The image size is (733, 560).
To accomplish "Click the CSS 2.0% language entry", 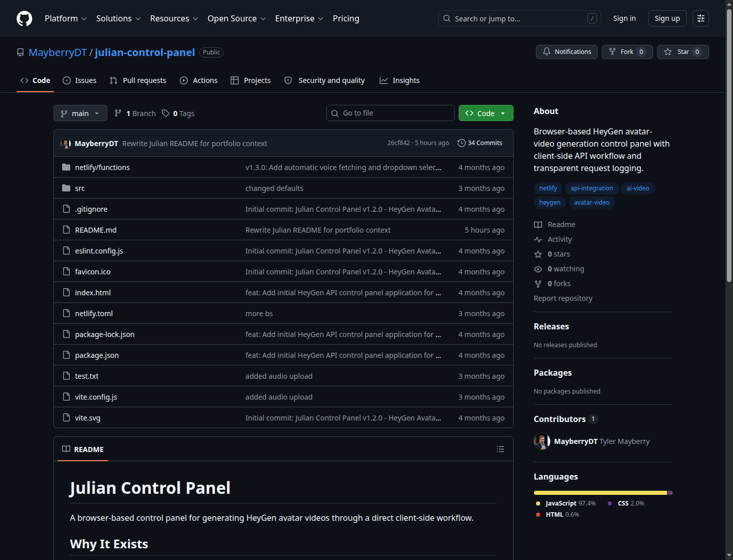I will [x=626, y=503].
